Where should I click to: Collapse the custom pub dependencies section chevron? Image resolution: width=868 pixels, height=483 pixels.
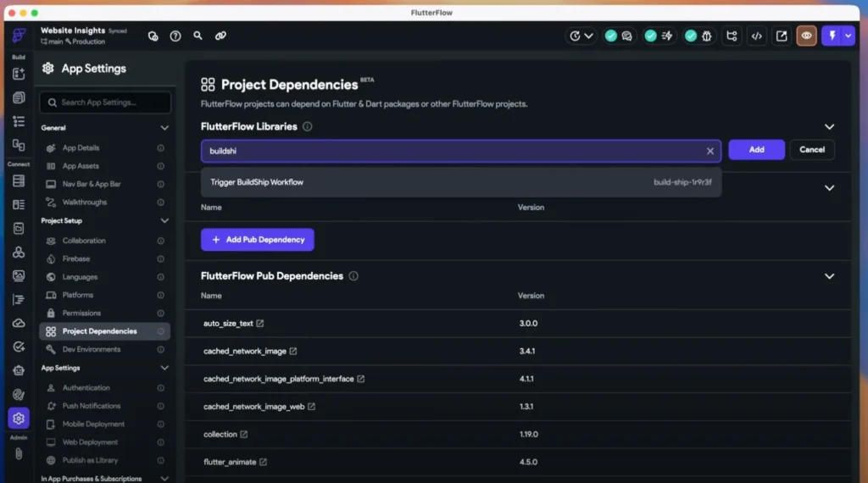(x=829, y=188)
